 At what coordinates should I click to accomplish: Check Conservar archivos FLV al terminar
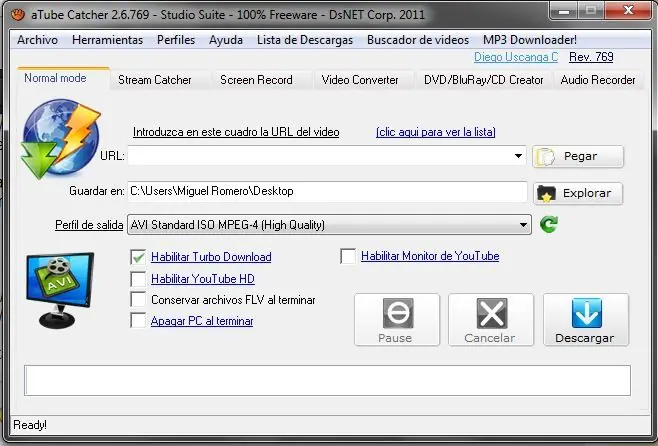tap(138, 300)
